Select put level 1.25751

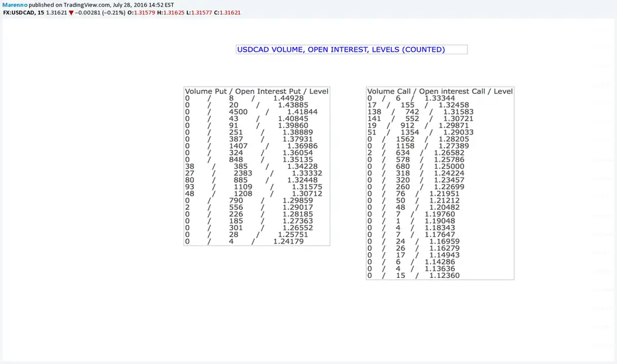(x=293, y=234)
